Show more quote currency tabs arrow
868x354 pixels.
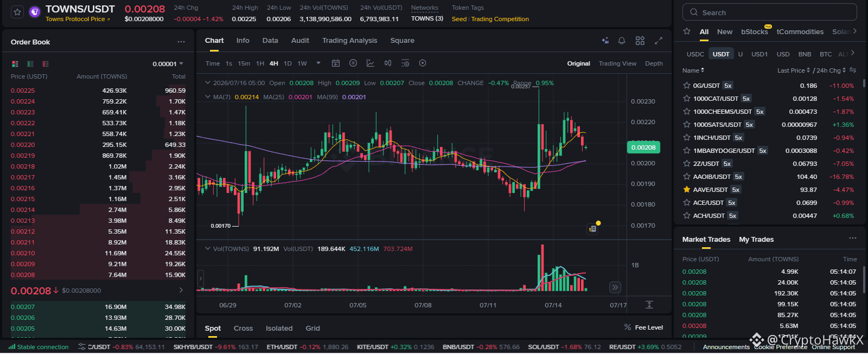pos(853,53)
